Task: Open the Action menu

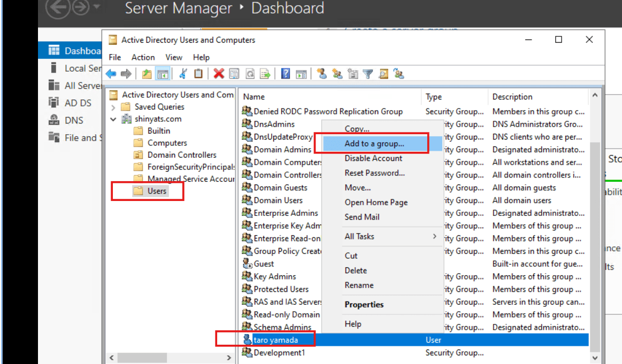Action: click(x=143, y=58)
